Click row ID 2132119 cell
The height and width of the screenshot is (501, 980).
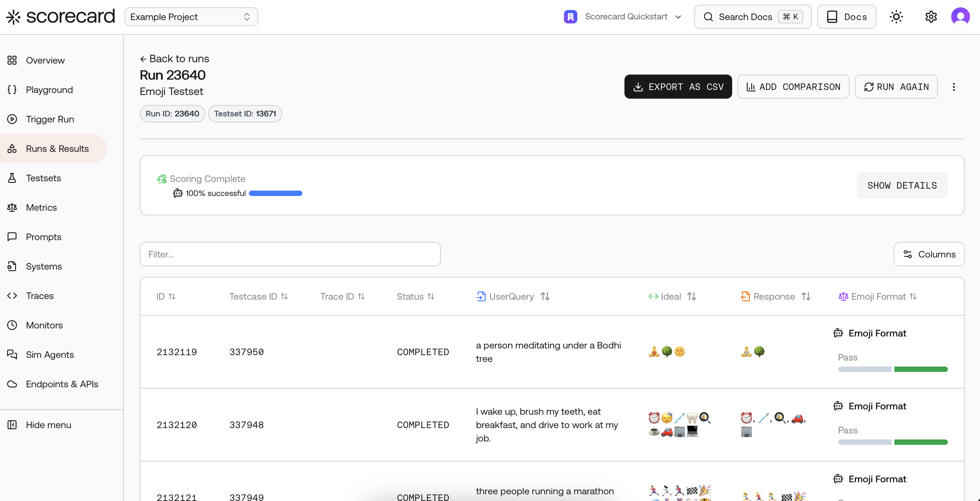(177, 352)
